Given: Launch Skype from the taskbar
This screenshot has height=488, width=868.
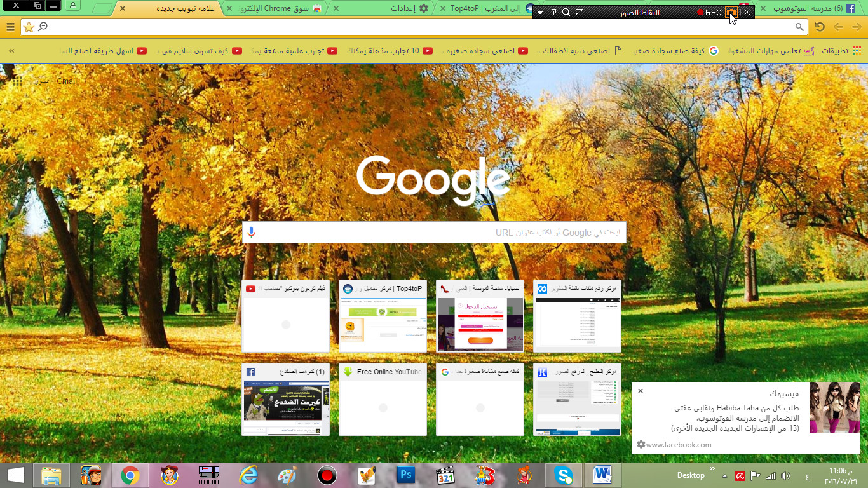Looking at the screenshot, I should tap(562, 475).
